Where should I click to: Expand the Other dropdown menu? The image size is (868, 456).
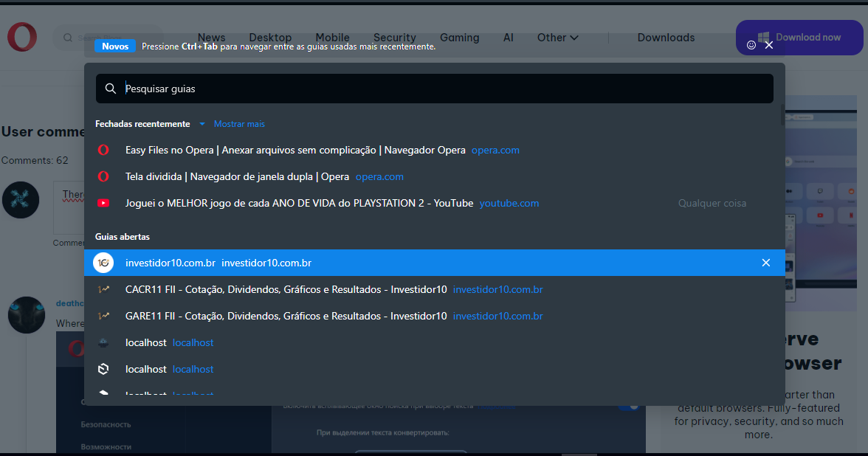pos(558,38)
